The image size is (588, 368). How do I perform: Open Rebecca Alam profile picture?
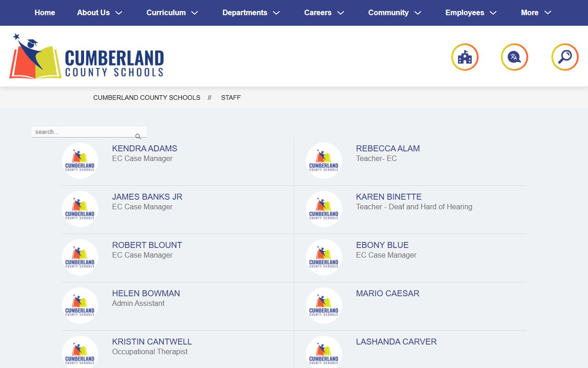tap(324, 161)
